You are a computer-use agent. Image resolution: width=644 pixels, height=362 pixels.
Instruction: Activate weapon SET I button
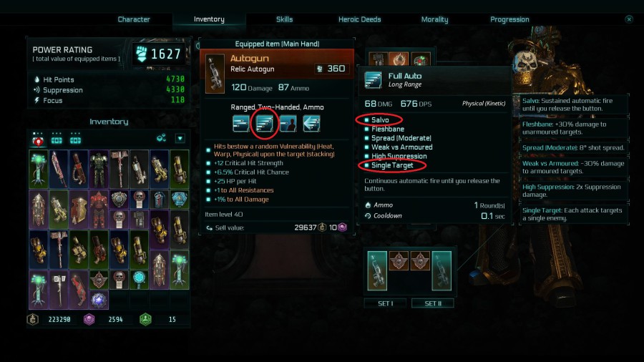385,303
